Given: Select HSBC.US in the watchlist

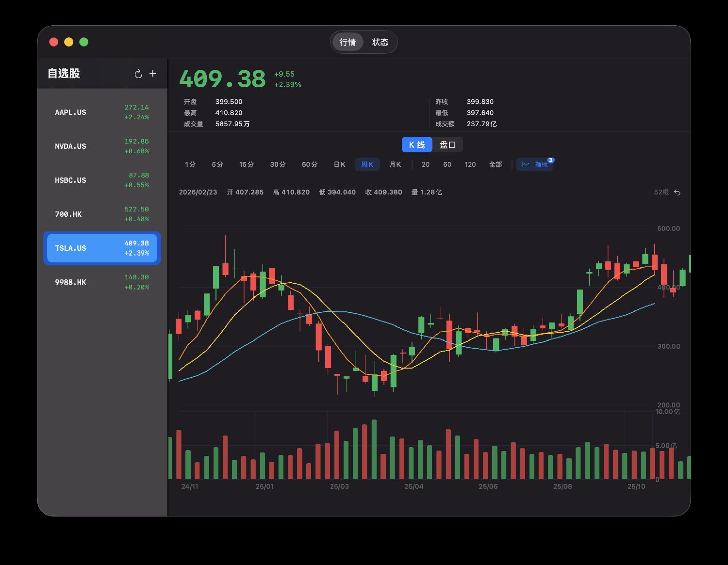Looking at the screenshot, I should 102,180.
